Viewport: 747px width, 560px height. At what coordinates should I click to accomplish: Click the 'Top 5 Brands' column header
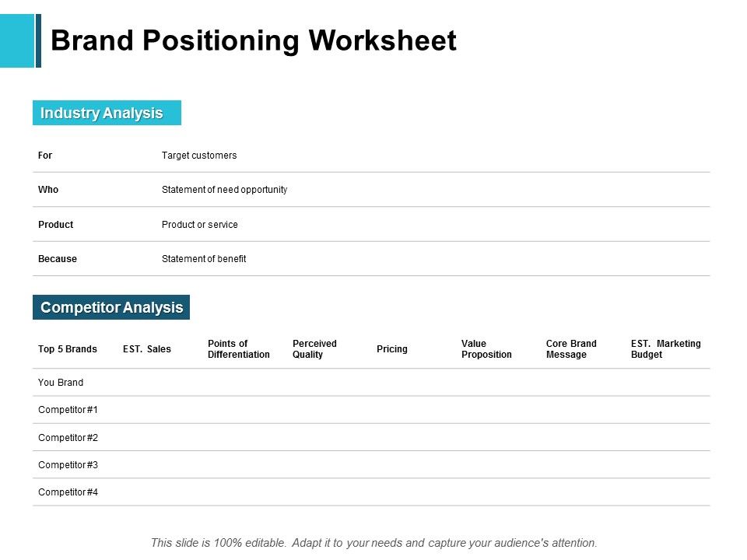[68, 349]
